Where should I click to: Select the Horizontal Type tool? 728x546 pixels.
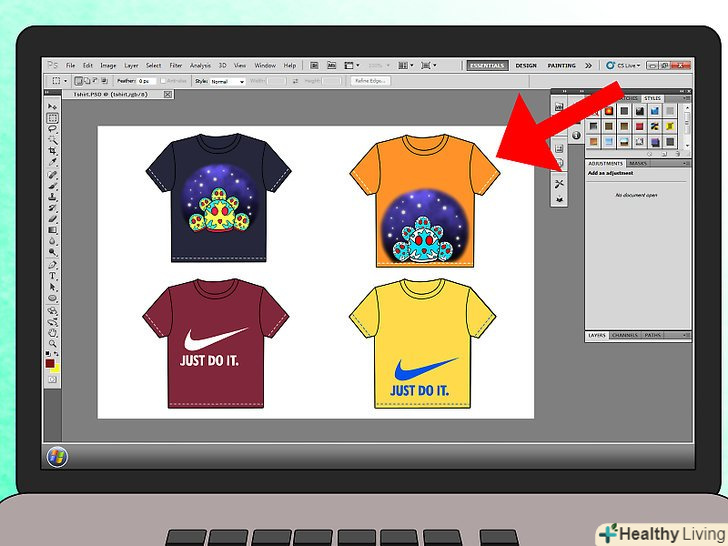[53, 275]
